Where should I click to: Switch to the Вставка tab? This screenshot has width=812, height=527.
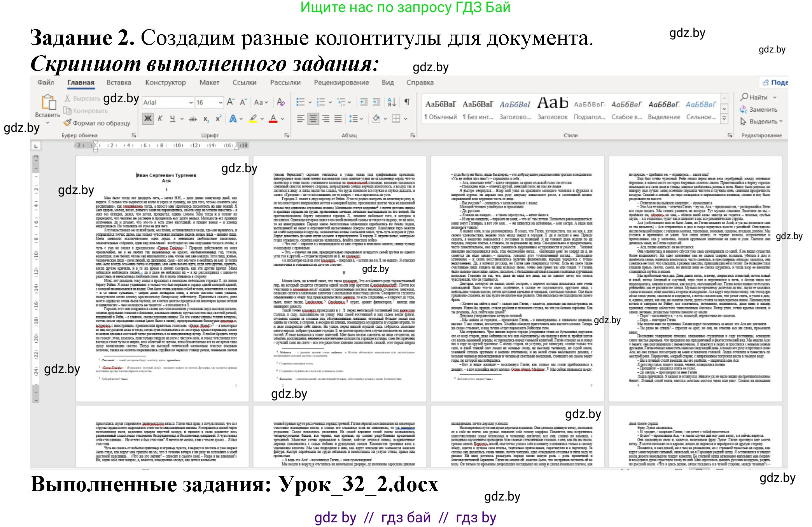[119, 82]
